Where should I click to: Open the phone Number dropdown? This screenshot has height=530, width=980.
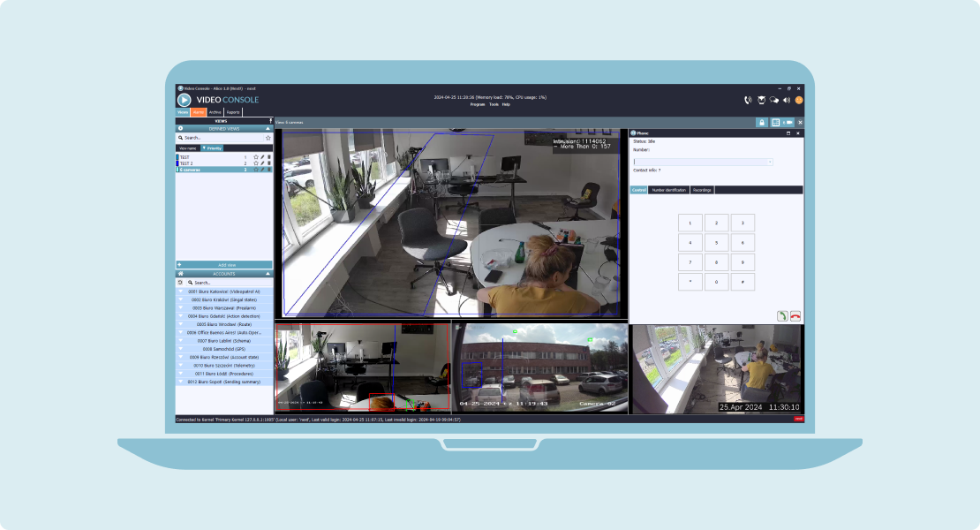pyautogui.click(x=770, y=162)
